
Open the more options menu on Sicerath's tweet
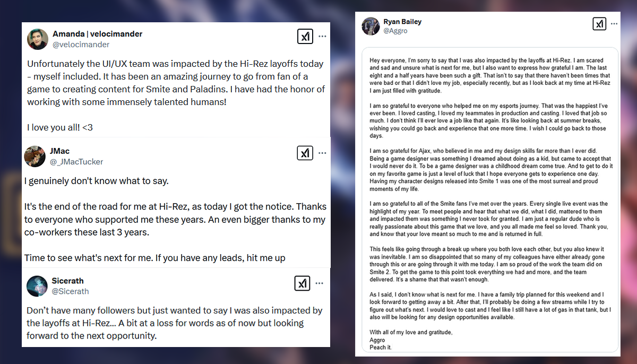320,283
